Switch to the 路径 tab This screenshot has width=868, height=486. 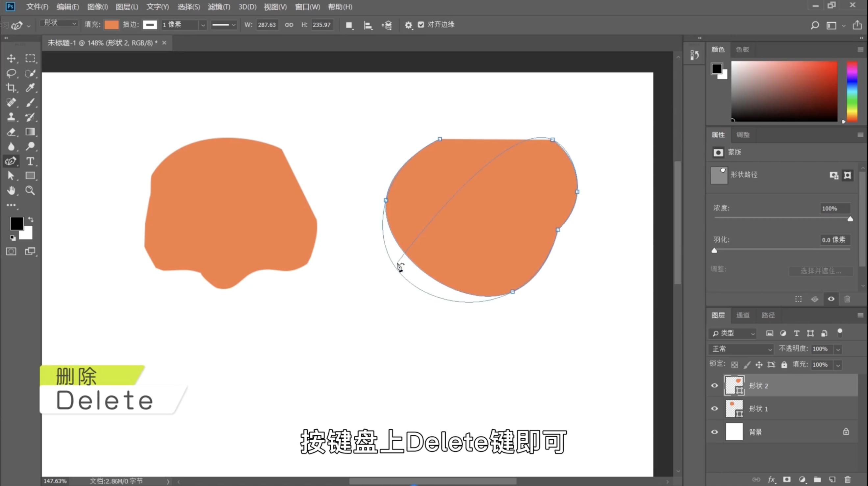768,315
